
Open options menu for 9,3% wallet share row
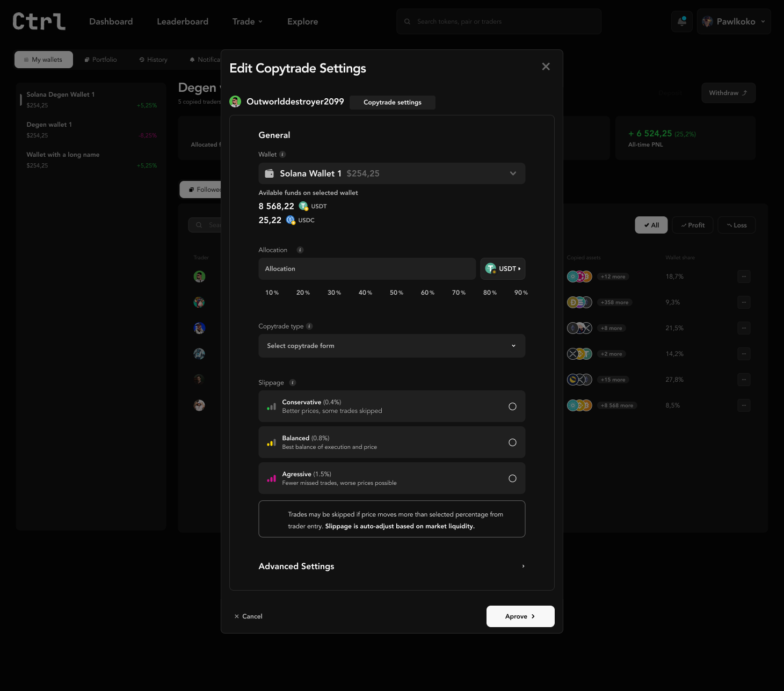click(744, 302)
